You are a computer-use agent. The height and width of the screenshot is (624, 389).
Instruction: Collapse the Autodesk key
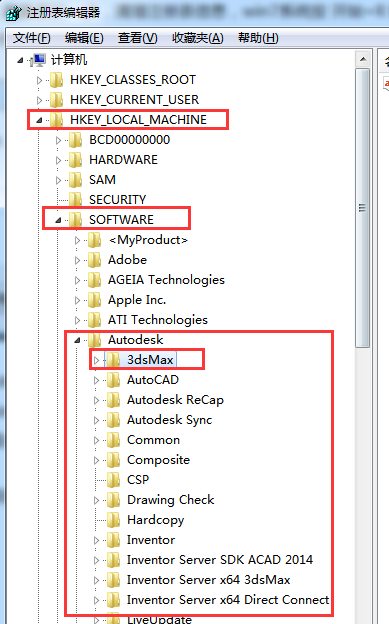[x=77, y=340]
